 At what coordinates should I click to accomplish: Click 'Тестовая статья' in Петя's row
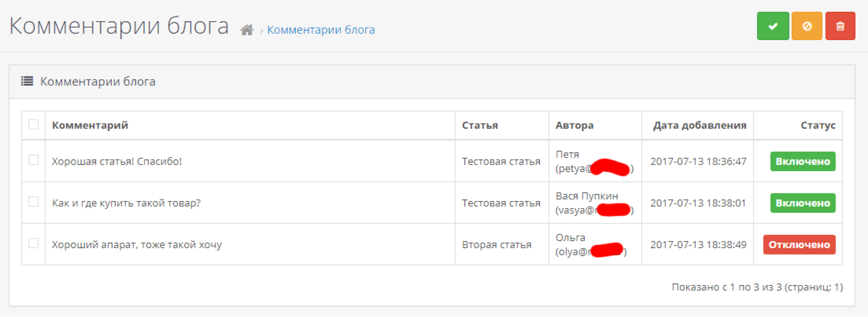click(x=501, y=161)
